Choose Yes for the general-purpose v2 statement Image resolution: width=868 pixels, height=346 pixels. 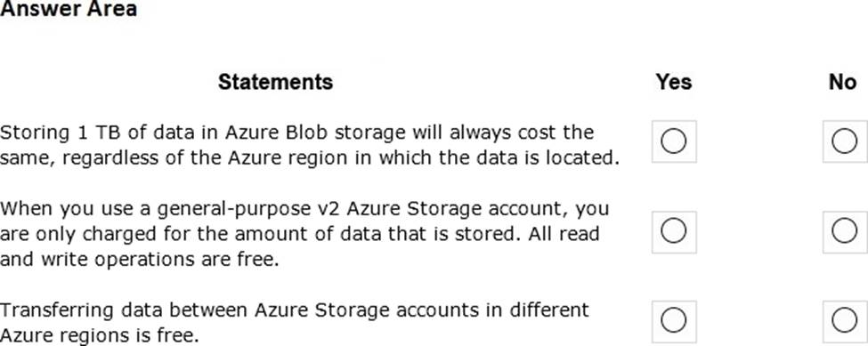(674, 231)
